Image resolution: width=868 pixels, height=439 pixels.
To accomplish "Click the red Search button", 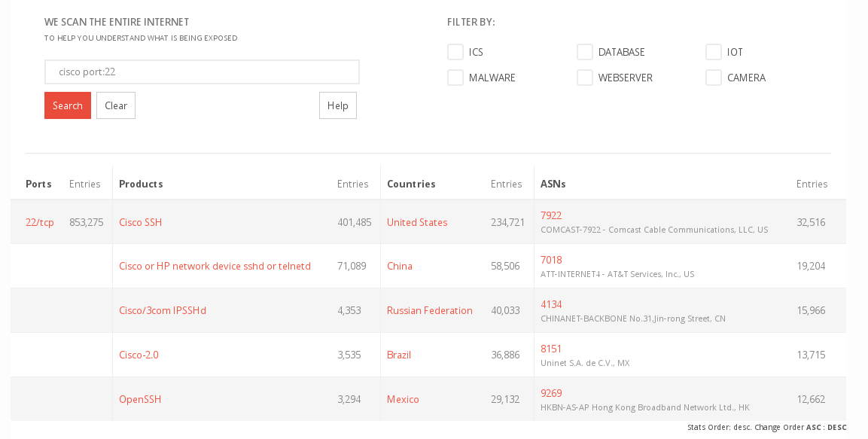I will (68, 105).
